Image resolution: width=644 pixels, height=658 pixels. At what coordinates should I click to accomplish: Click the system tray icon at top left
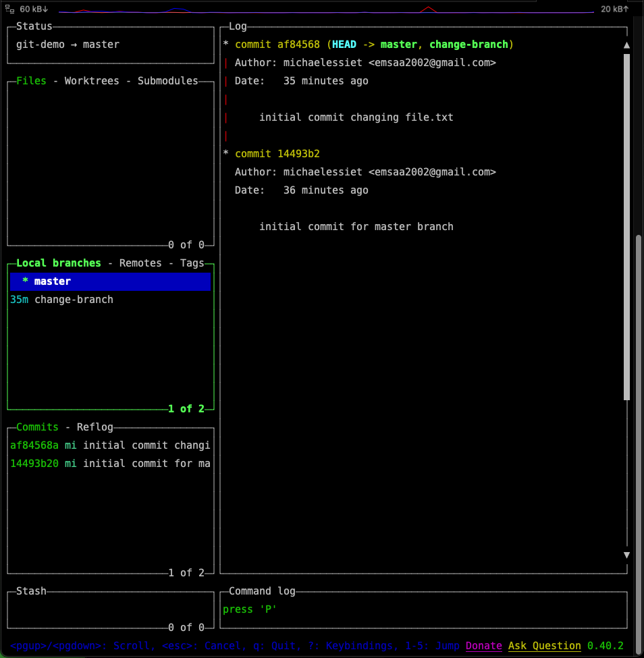pos(8,9)
